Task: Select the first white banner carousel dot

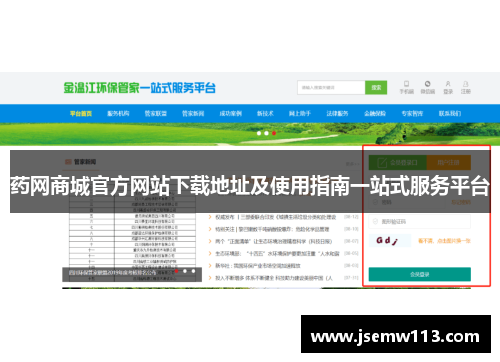Action: tap(259, 133)
